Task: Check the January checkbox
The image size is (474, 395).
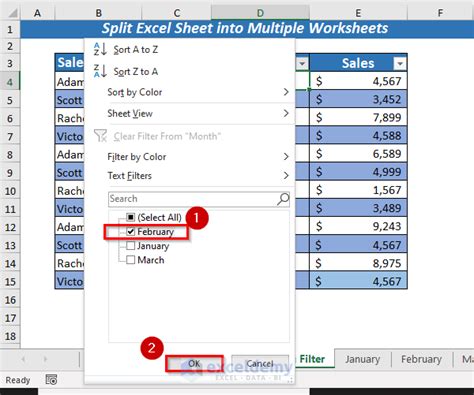Action: pyautogui.click(x=131, y=246)
